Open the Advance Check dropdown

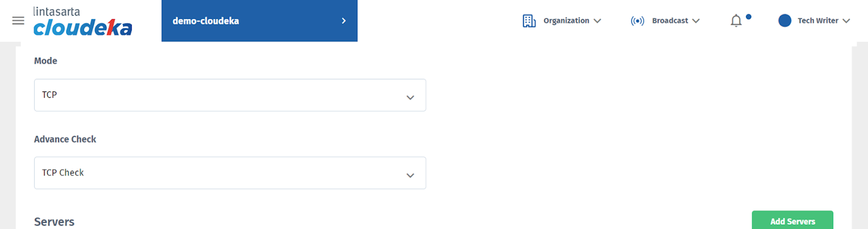click(x=222, y=173)
